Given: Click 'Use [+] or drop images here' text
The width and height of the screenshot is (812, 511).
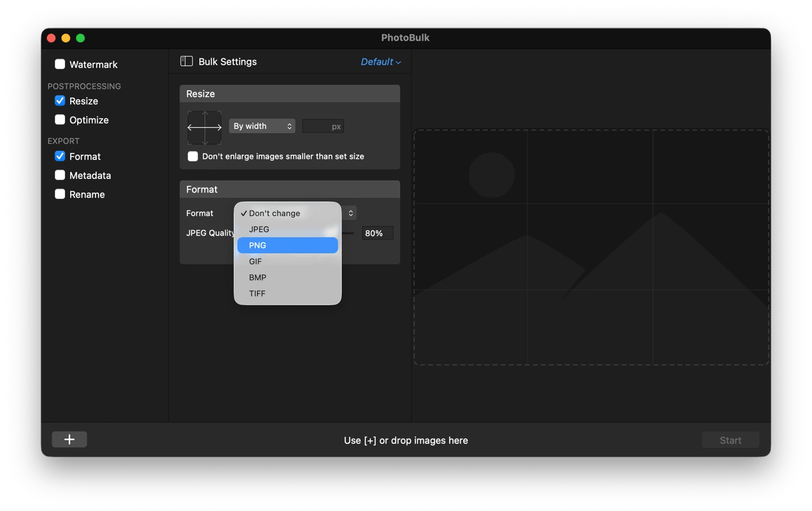Looking at the screenshot, I should click(x=406, y=440).
